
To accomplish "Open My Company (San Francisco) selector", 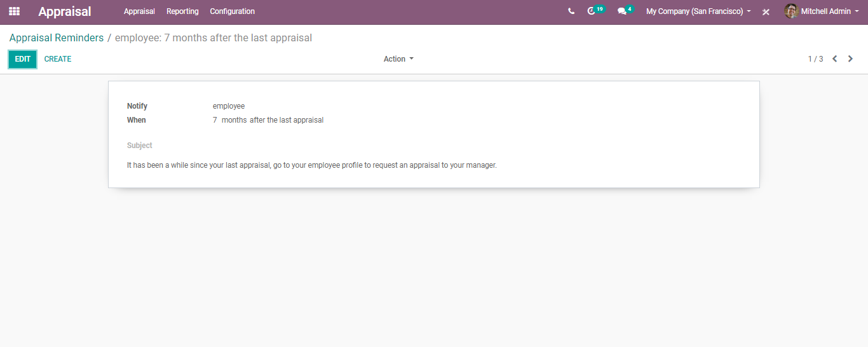I will tap(698, 11).
